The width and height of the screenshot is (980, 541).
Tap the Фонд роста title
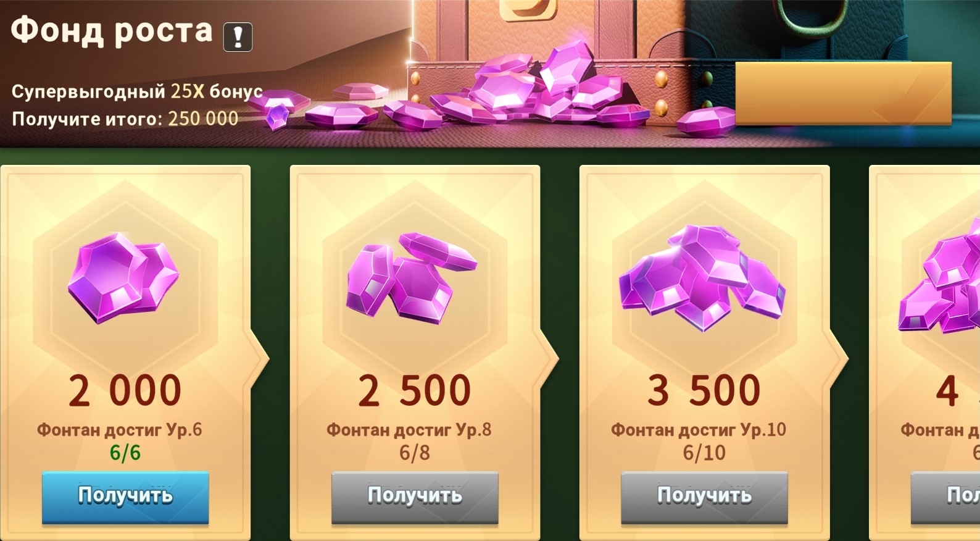pyautogui.click(x=112, y=31)
